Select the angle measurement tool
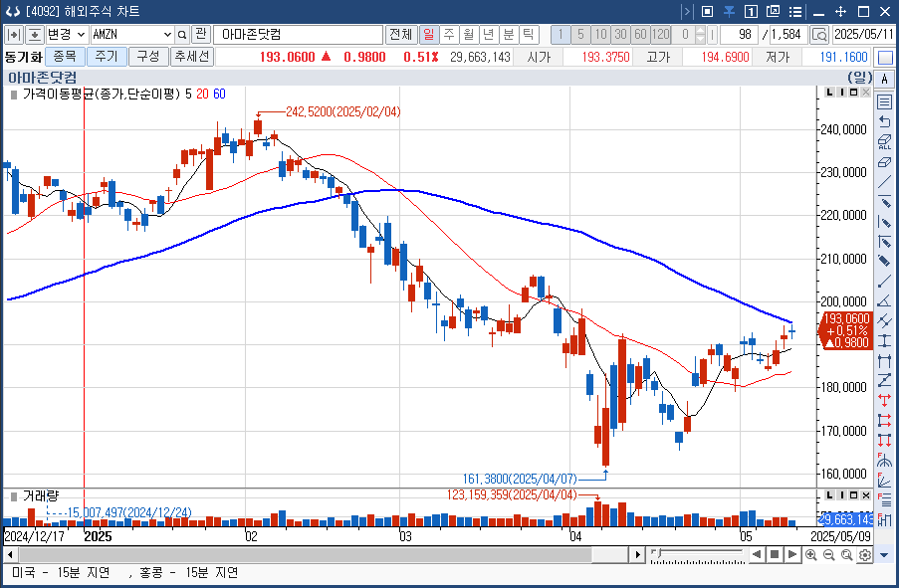Viewport: 899px width, 588px height. point(884,300)
